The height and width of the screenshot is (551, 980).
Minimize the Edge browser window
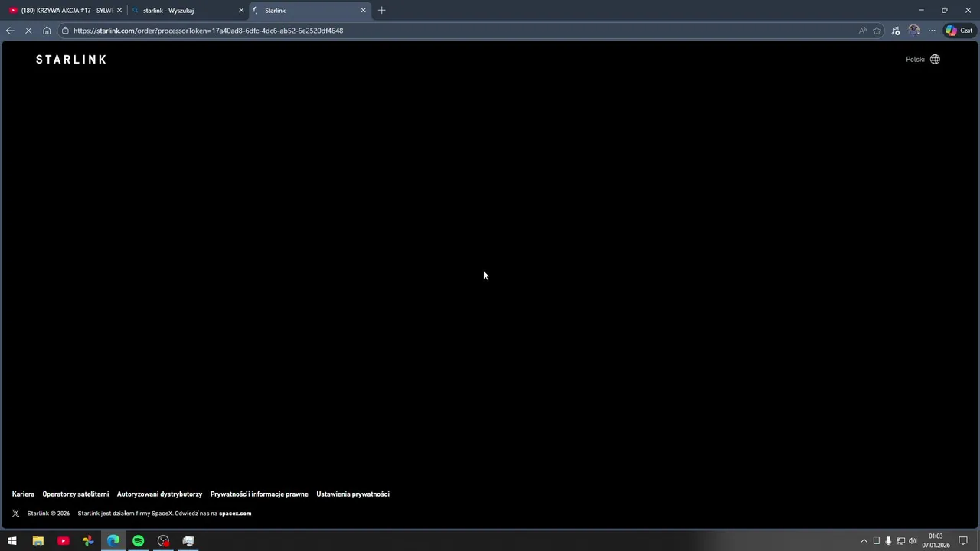(x=921, y=10)
